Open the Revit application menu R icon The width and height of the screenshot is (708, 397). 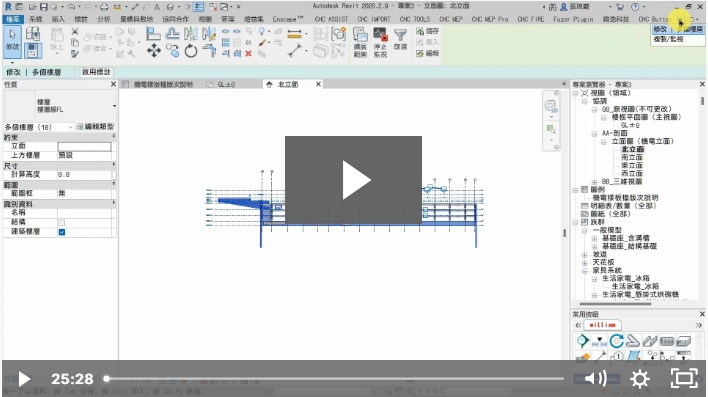(8, 7)
